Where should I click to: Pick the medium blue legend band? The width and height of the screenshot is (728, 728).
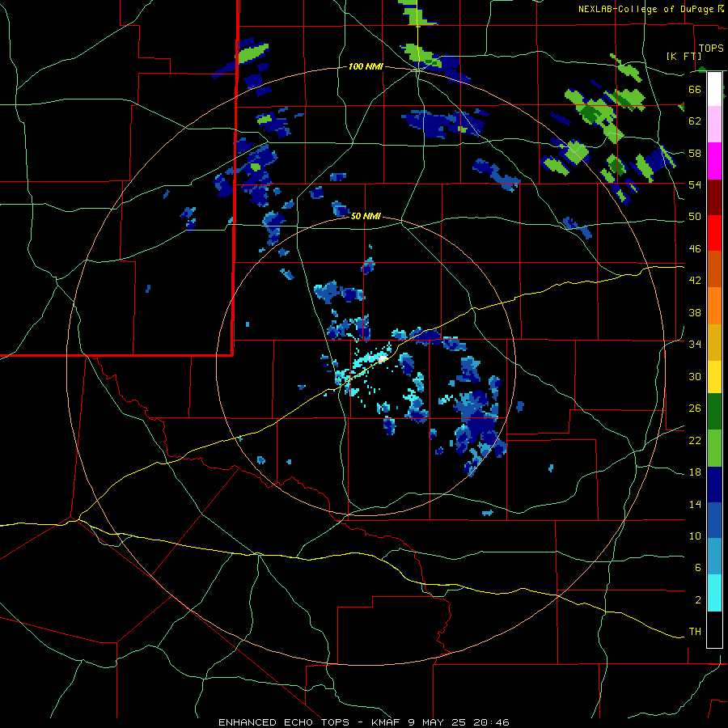[714, 520]
